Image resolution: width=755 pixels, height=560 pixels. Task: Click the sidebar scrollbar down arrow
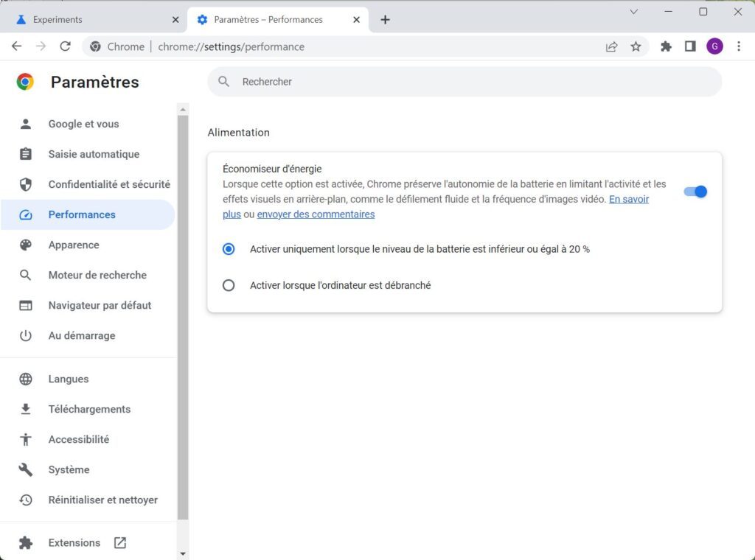[x=183, y=554]
